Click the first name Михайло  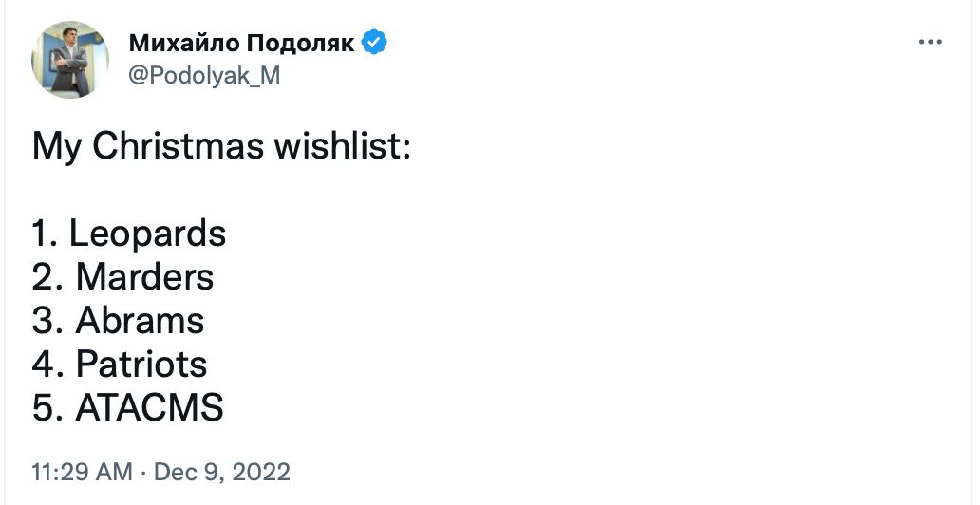[183, 43]
